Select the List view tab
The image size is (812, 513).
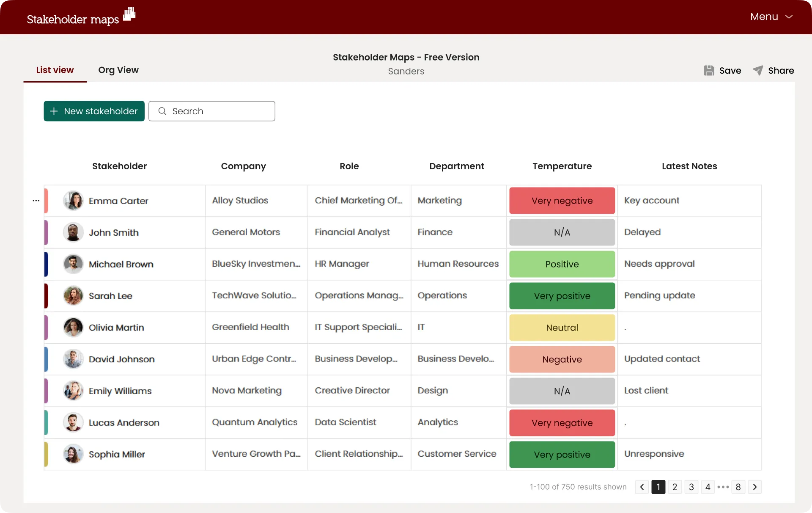point(55,70)
